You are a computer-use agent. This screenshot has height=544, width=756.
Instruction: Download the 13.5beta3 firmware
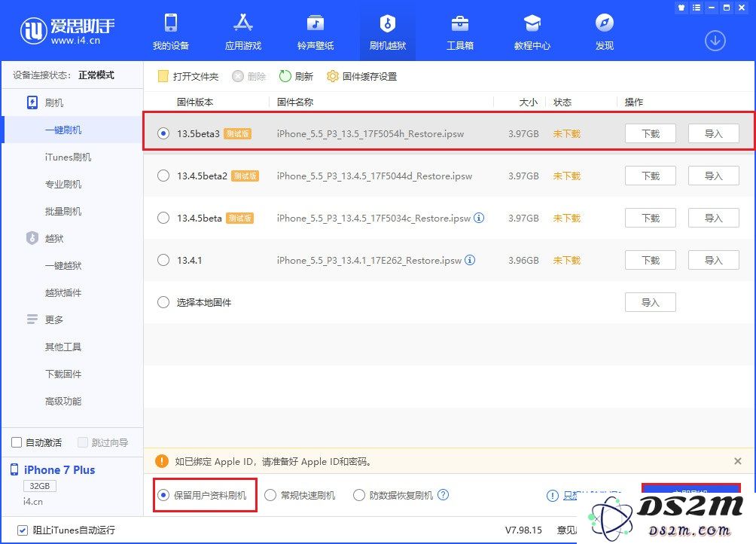pos(651,133)
